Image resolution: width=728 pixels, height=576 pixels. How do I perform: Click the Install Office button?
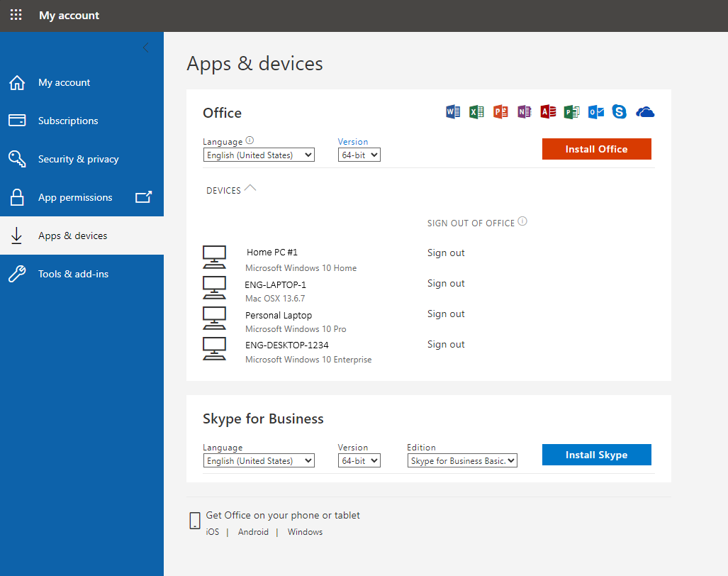click(597, 149)
